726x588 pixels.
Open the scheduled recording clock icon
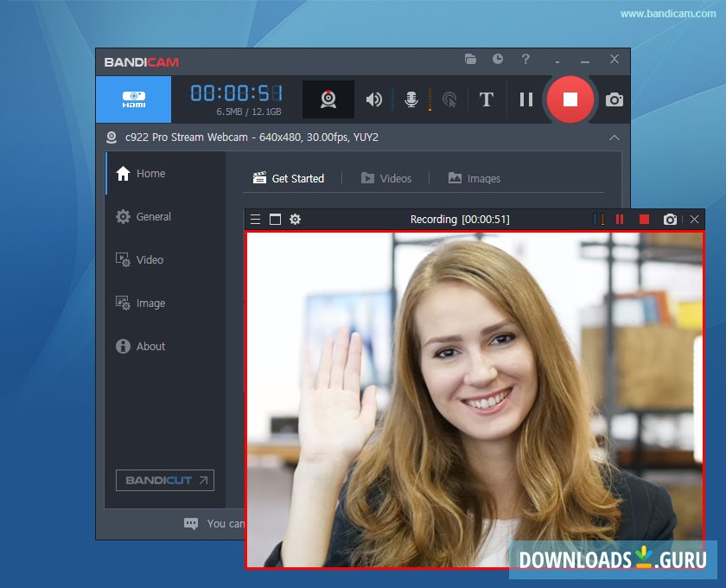pyautogui.click(x=498, y=60)
